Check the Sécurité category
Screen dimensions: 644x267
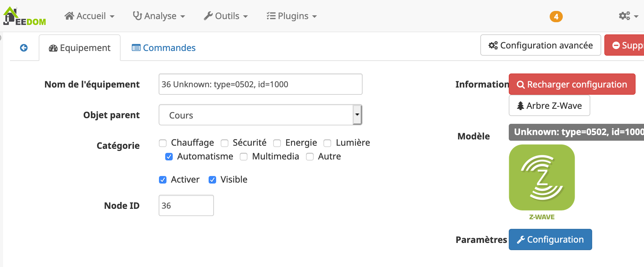pyautogui.click(x=225, y=143)
